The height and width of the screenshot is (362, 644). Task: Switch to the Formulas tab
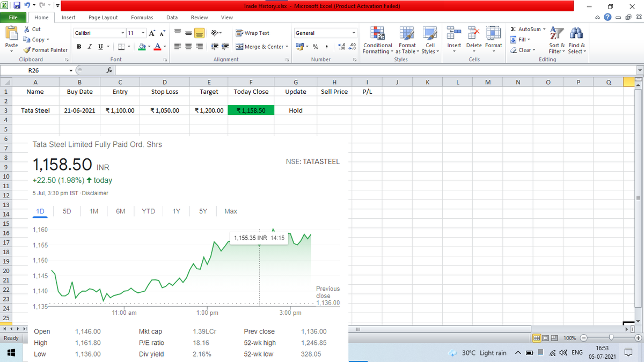[x=142, y=18]
